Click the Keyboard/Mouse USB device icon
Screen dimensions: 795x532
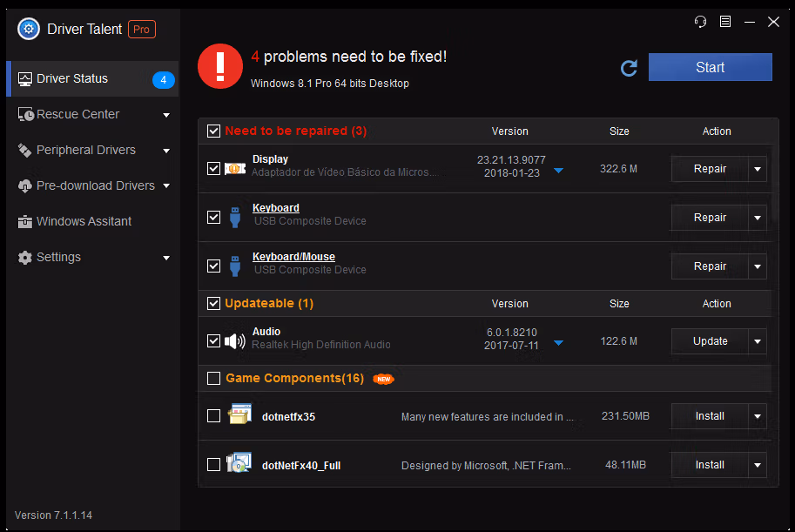click(x=235, y=266)
